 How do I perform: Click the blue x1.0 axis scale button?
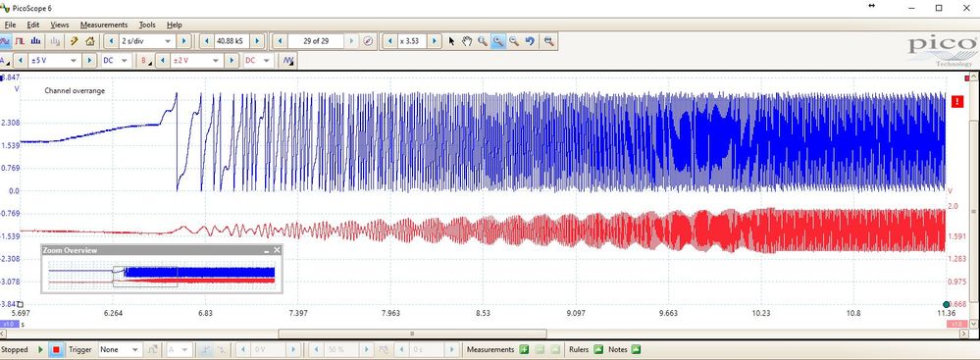(x=9, y=325)
